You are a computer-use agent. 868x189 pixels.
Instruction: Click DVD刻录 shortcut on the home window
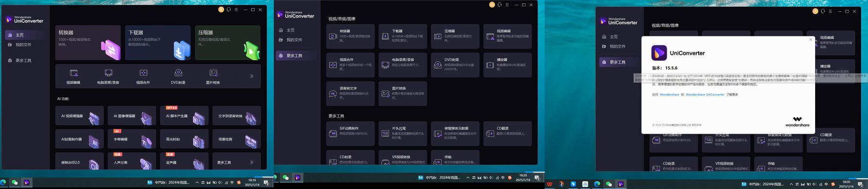pyautogui.click(x=178, y=76)
